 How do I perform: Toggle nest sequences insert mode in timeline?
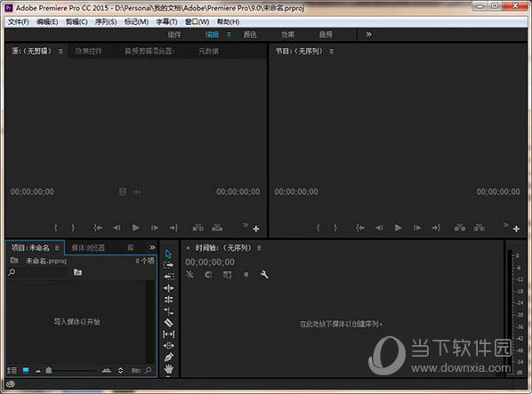pyautogui.click(x=190, y=274)
